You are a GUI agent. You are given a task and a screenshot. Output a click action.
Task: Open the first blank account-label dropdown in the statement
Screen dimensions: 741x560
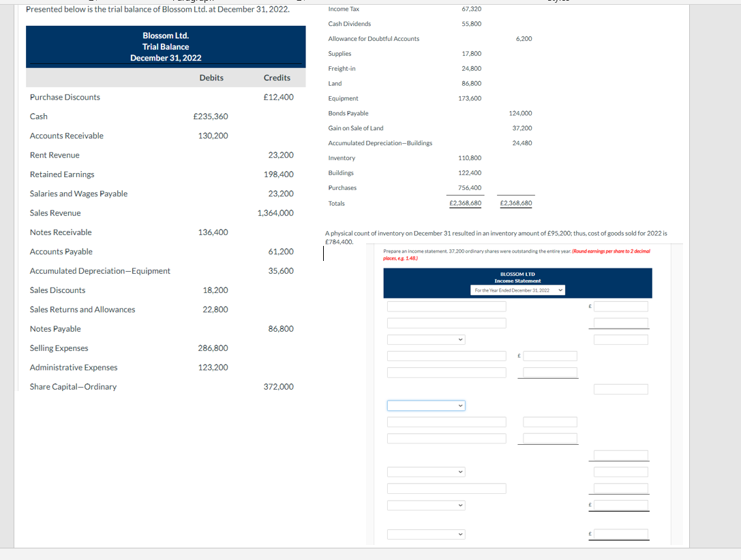coord(425,340)
